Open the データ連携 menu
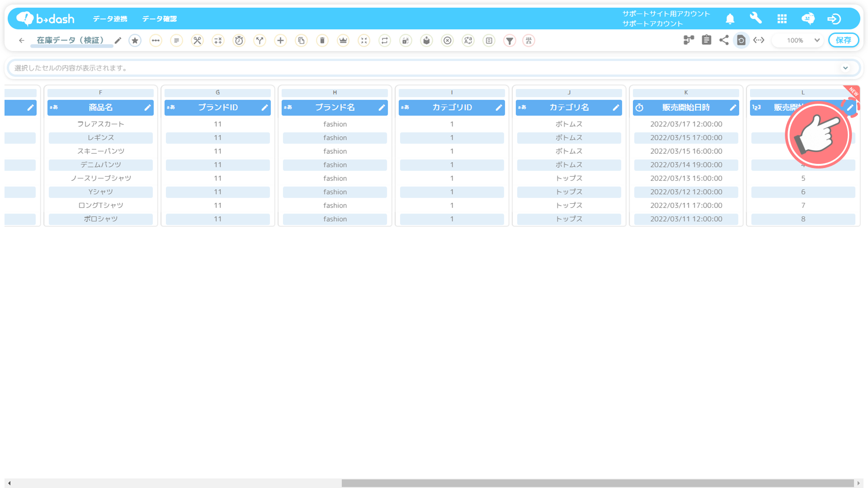 [110, 19]
